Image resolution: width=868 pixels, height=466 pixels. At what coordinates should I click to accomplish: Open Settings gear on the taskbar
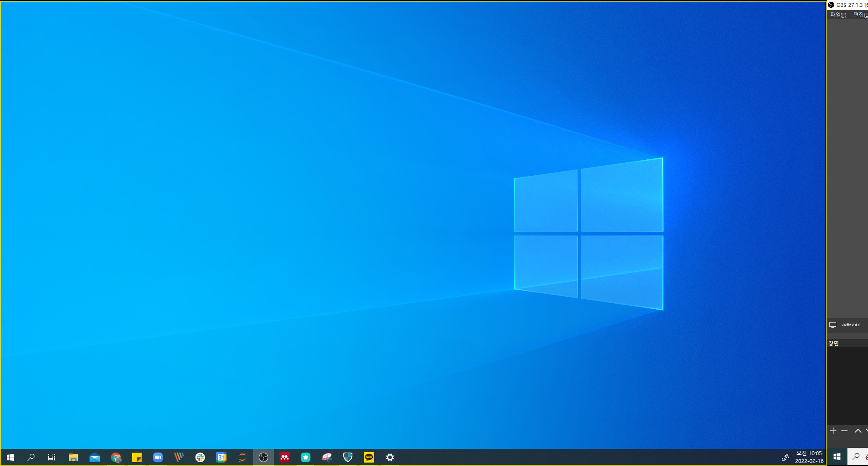[x=390, y=457]
